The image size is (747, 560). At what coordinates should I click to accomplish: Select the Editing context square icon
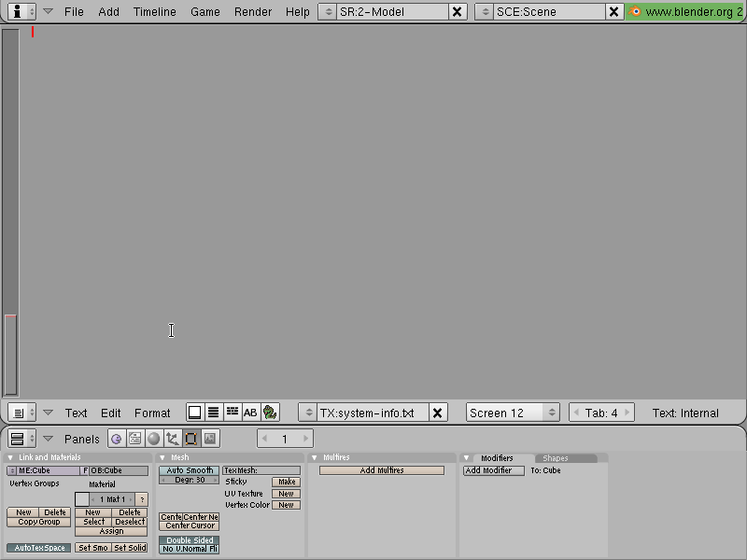190,439
